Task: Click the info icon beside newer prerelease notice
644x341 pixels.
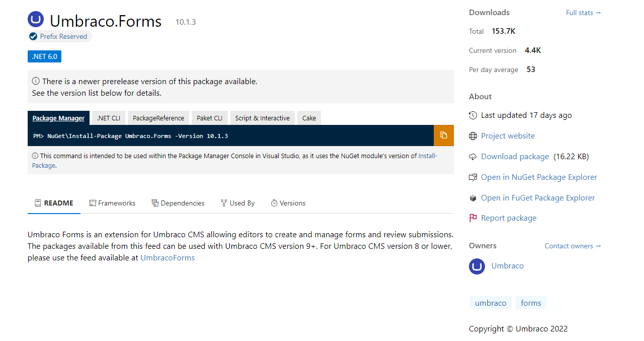Action: click(36, 81)
